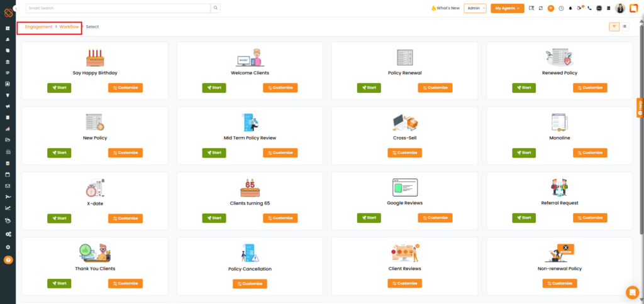Start the Say Happy Birthday workflow
This screenshot has width=644, height=304.
tap(59, 88)
